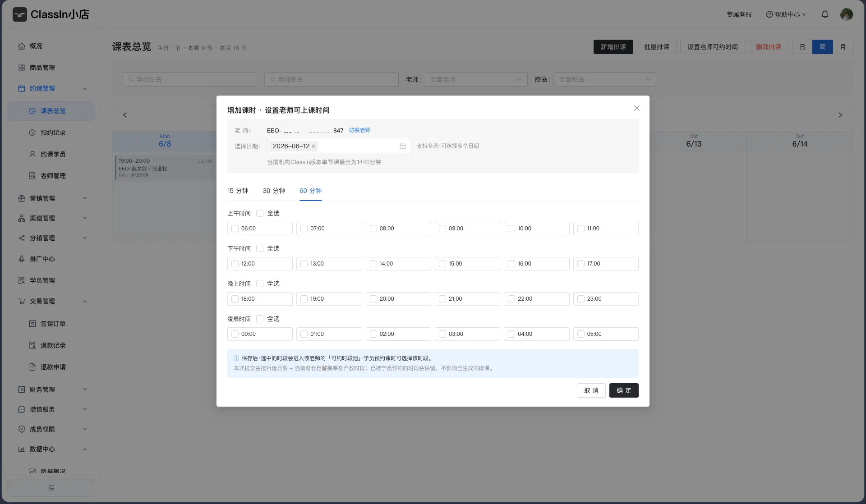This screenshot has width=866, height=504.
Task: Check 全选 for 上午时间
Action: (260, 213)
